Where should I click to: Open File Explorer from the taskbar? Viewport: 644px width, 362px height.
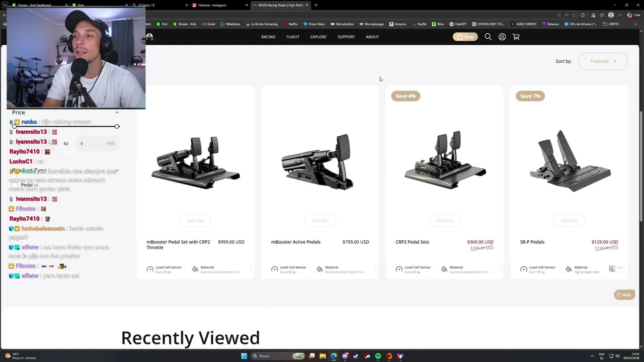(323, 356)
